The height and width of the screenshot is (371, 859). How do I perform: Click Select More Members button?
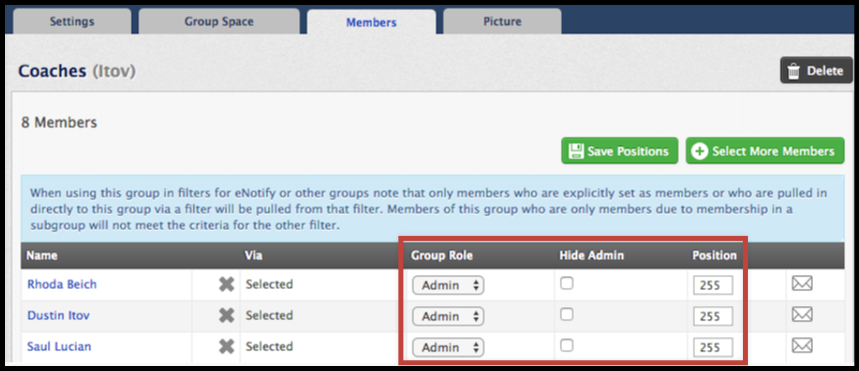765,151
